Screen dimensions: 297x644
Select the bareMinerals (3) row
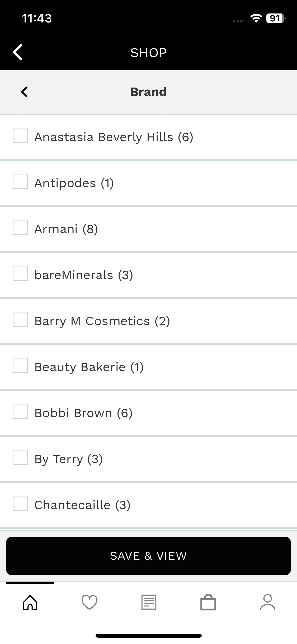point(84,275)
